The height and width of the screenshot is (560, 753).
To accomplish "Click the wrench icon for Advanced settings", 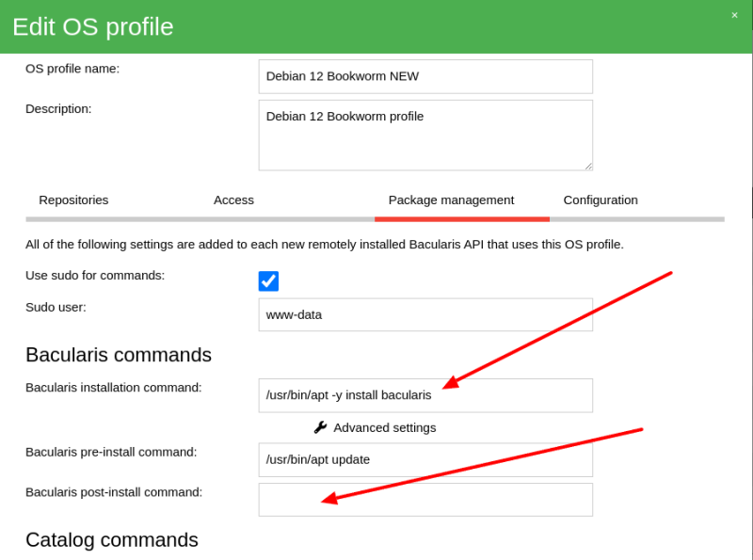I will click(320, 427).
